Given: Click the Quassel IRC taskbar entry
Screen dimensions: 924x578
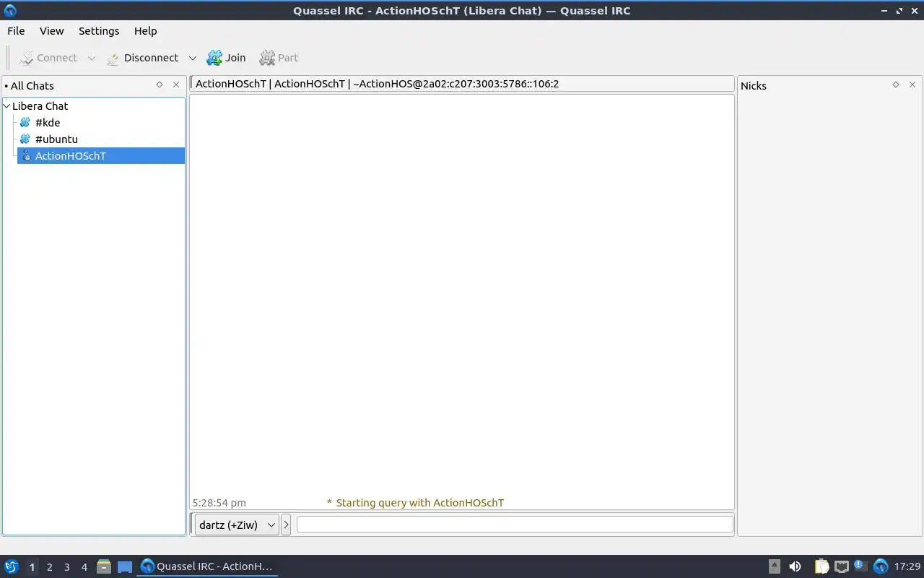Looking at the screenshot, I should (207, 566).
